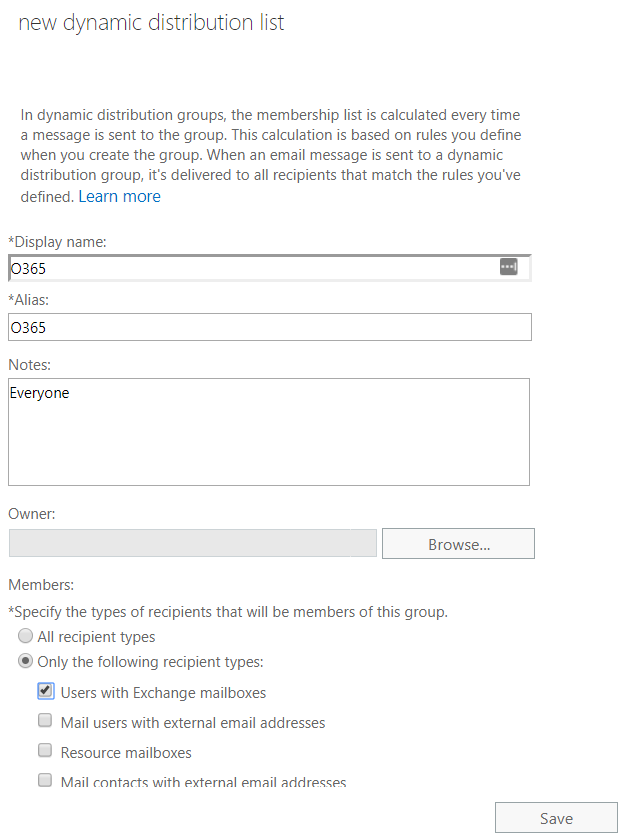Click the Browse... button for Owner
The image size is (623, 839).
[x=458, y=544]
